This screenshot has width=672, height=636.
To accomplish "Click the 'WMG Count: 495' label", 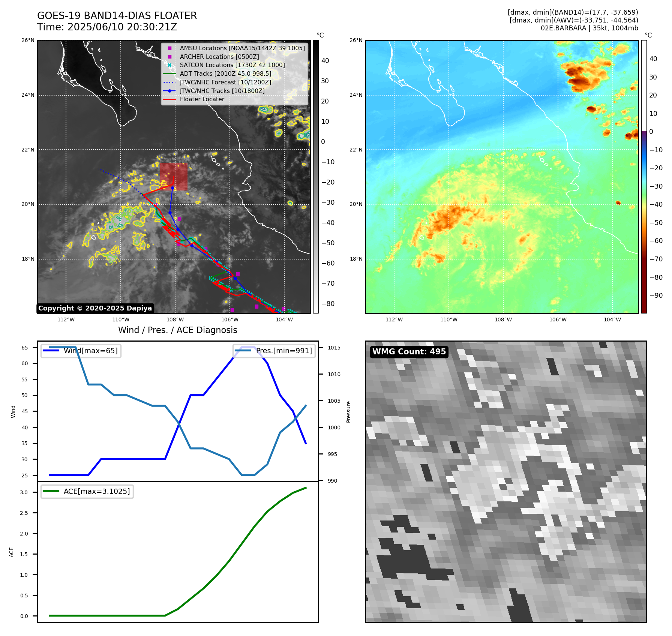I will [409, 352].
